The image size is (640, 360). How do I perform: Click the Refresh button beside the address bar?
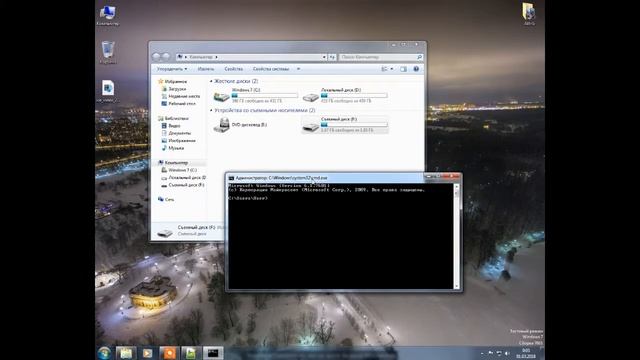pos(332,57)
